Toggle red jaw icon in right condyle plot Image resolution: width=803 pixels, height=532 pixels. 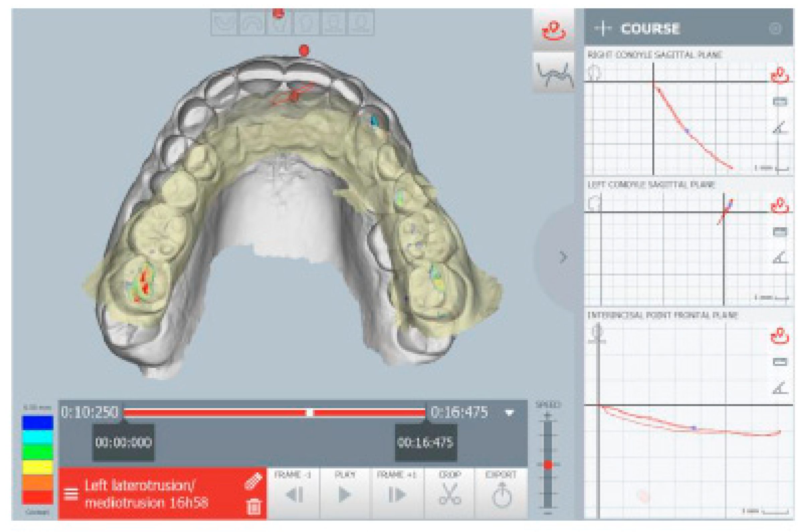(779, 75)
